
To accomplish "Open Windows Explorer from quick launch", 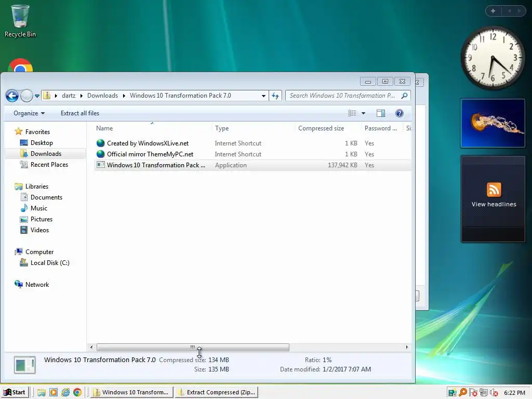I will tap(42, 393).
